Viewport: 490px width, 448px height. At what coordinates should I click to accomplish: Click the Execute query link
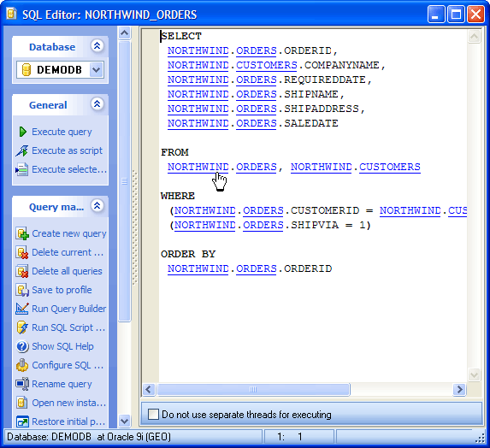click(62, 133)
